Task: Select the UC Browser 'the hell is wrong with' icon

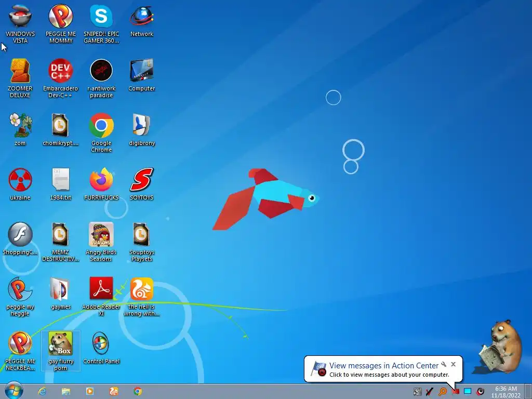Action: click(x=141, y=297)
